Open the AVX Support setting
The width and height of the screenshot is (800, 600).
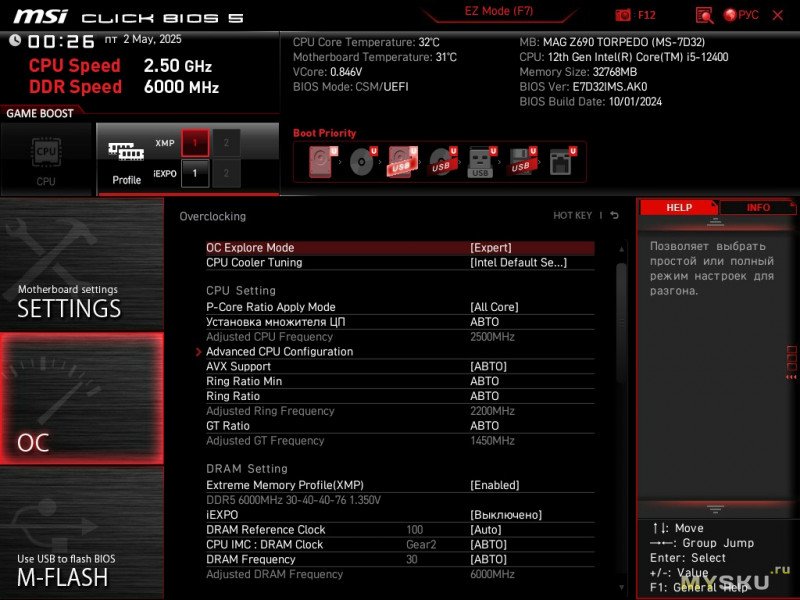coord(400,366)
